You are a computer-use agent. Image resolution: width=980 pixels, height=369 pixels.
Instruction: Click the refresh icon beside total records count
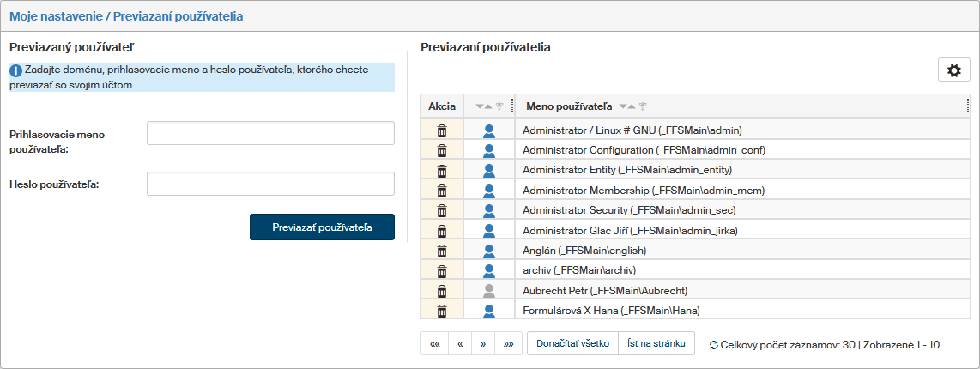[x=714, y=345]
